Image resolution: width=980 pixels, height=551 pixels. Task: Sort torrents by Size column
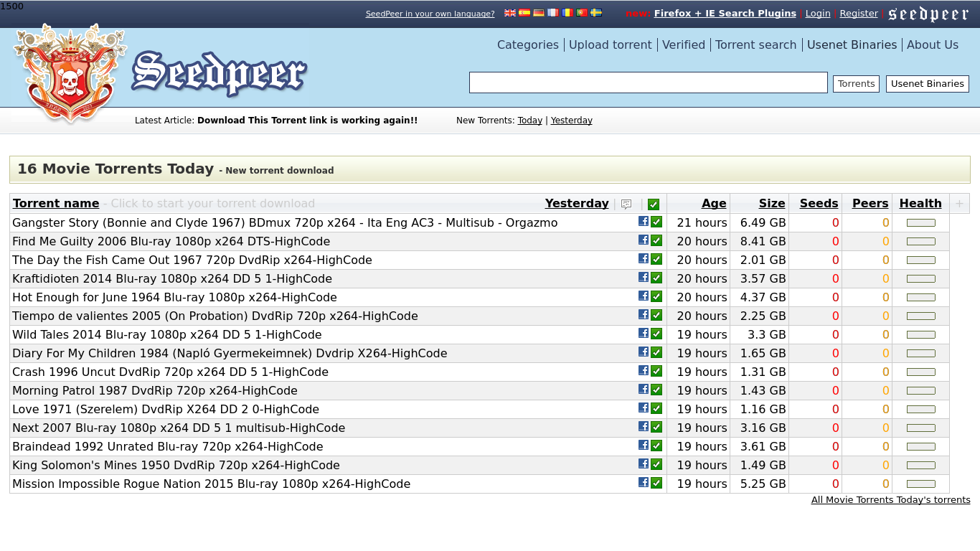(772, 203)
